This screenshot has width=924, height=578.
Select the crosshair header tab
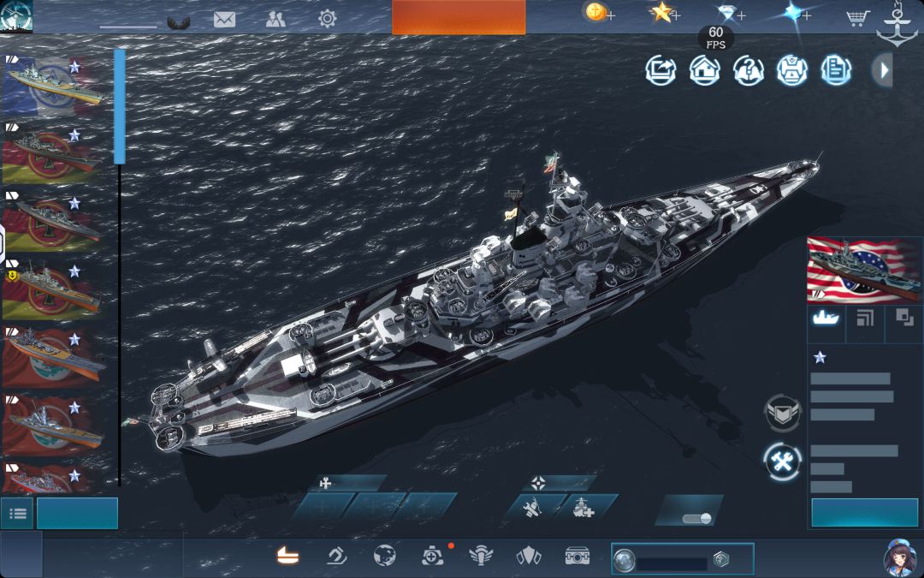coord(560,484)
